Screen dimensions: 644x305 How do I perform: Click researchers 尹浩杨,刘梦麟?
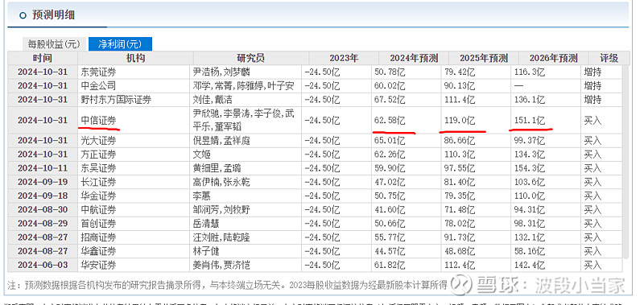[221, 72]
